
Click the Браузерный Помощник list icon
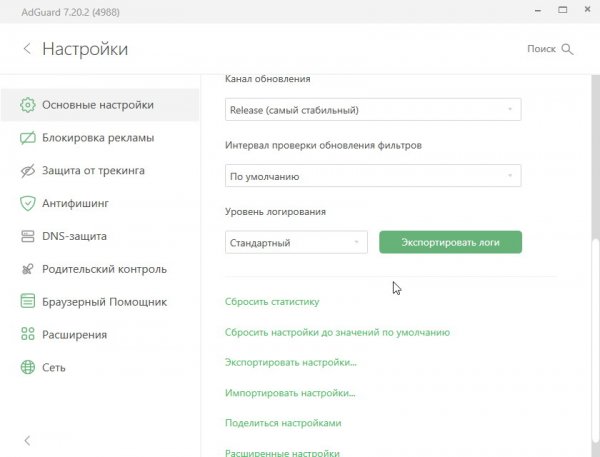point(28,301)
